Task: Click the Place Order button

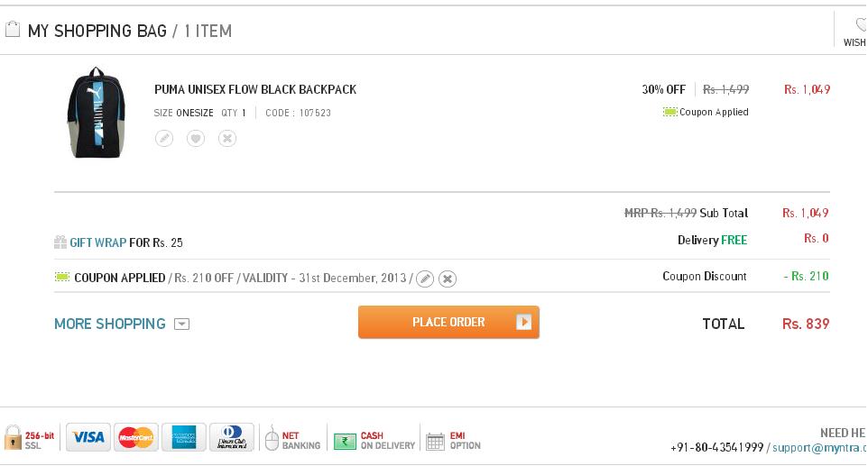Action: pos(448,323)
